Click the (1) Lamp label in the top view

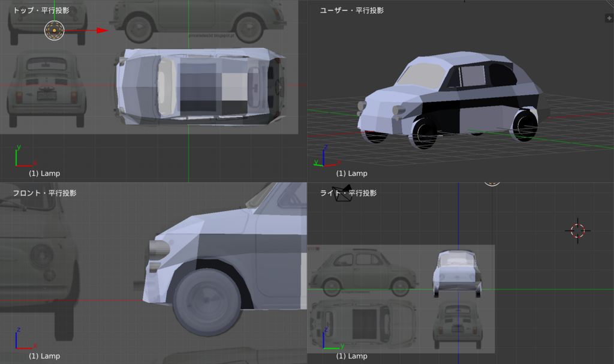(x=44, y=173)
